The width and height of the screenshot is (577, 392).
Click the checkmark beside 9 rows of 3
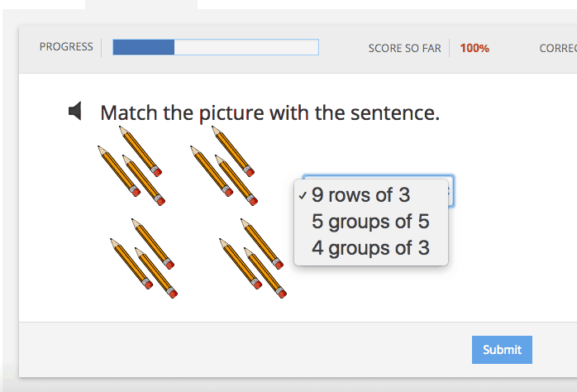pos(303,196)
